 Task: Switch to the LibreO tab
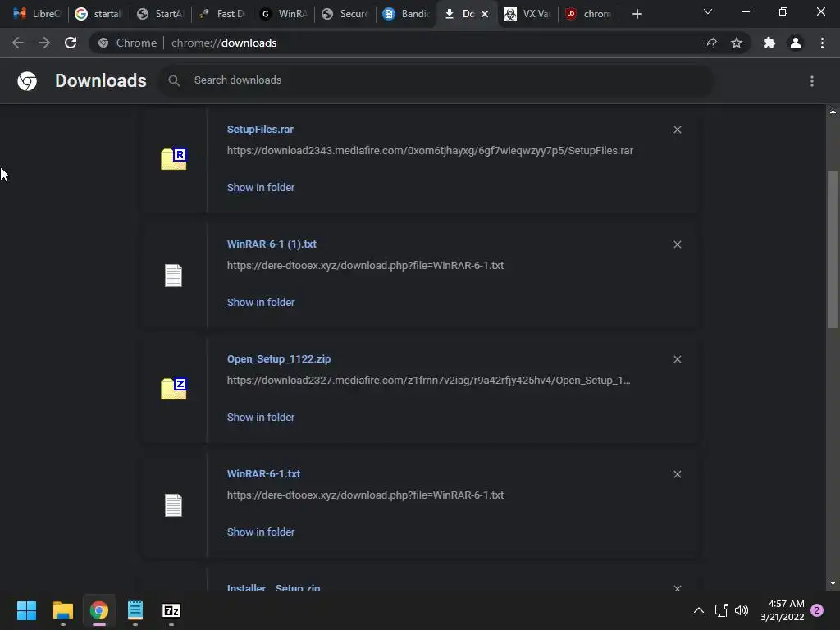coord(36,14)
